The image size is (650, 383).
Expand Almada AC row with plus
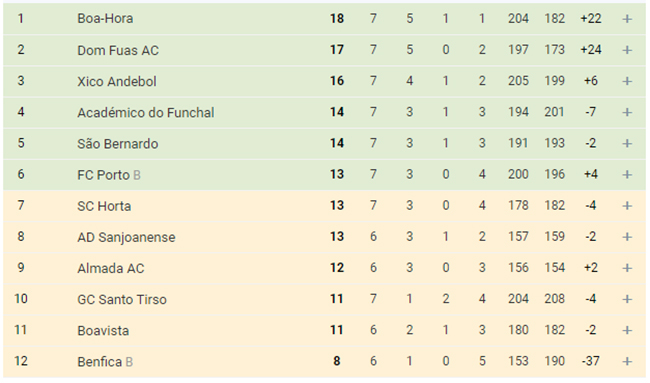(627, 268)
